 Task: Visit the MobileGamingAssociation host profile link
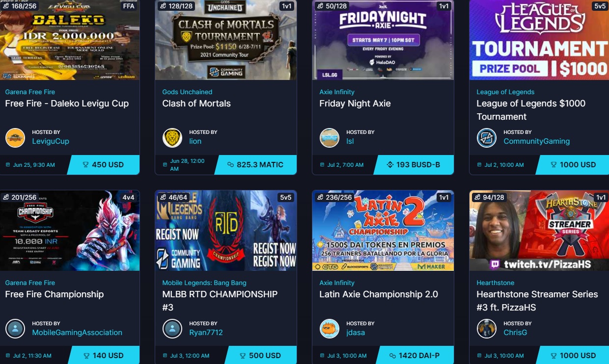pos(77,333)
